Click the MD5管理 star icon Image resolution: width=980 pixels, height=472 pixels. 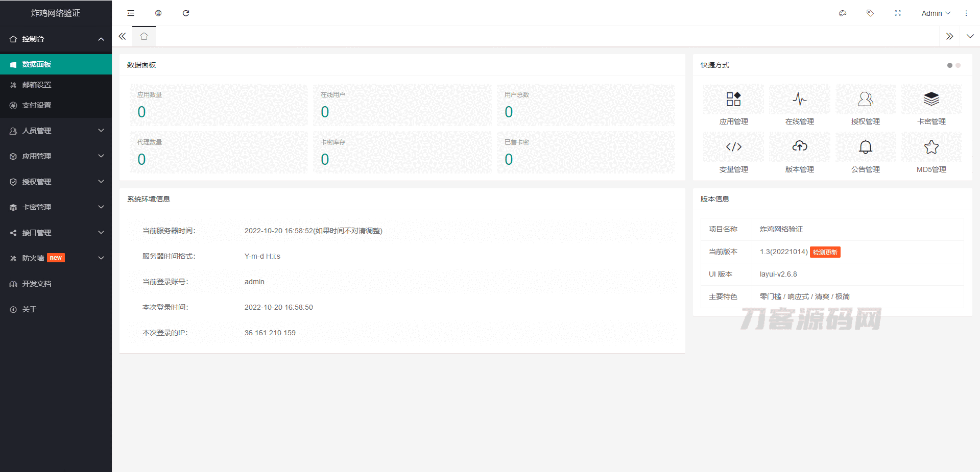pyautogui.click(x=931, y=147)
